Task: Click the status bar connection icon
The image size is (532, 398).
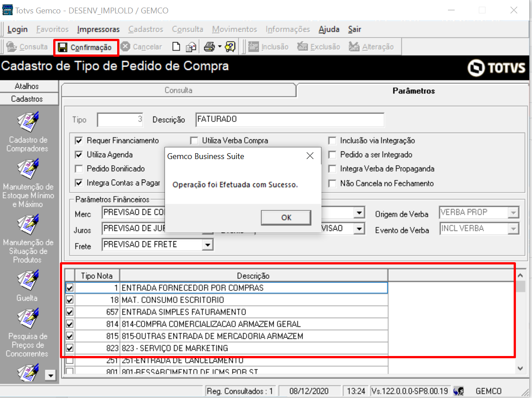Action: tap(459, 391)
